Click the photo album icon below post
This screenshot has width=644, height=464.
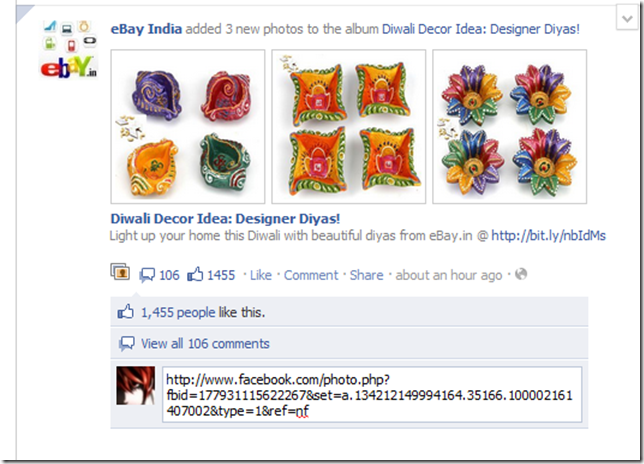[x=120, y=272]
